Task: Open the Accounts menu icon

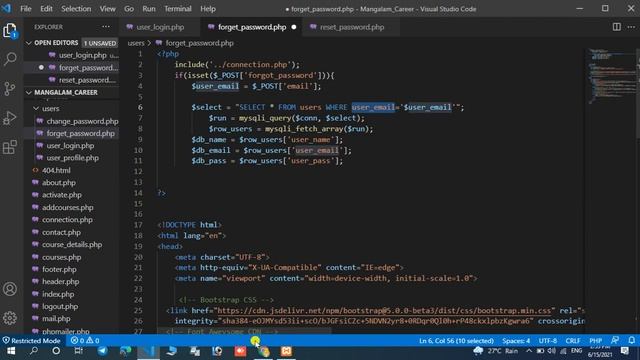Action: [10, 289]
